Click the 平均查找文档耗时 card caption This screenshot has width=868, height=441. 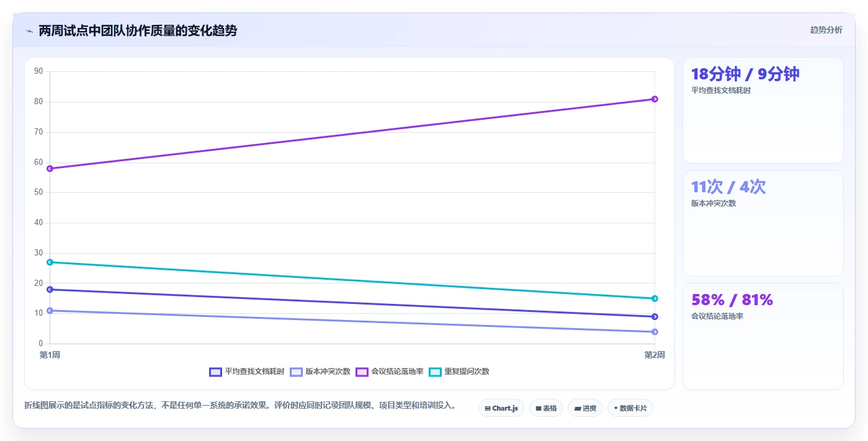721,91
